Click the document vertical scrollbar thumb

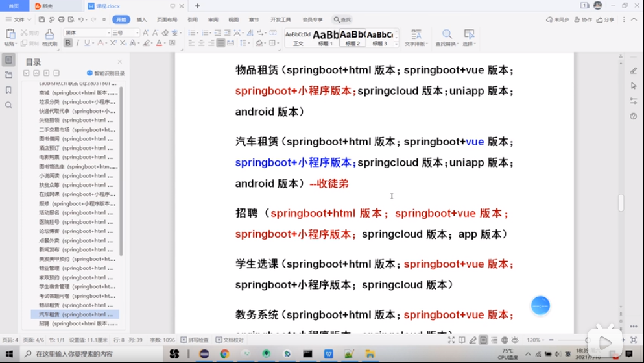(621, 202)
